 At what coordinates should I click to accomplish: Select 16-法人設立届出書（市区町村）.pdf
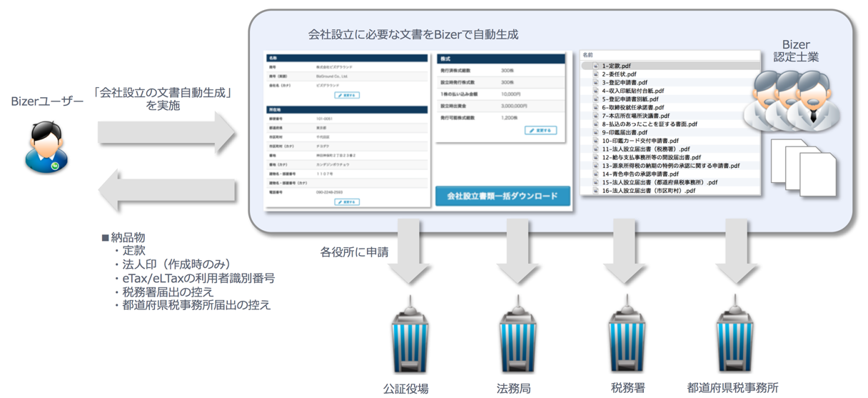point(648,191)
